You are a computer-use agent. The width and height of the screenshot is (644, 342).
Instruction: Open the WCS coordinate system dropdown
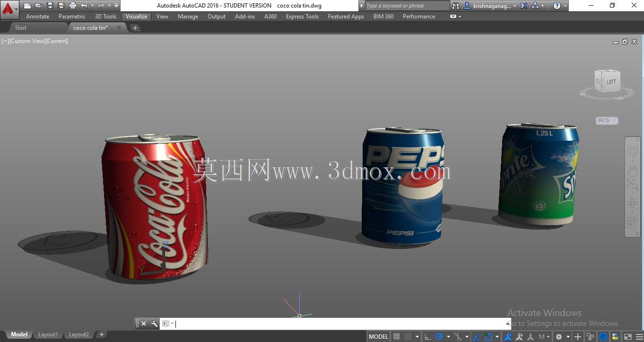click(607, 120)
